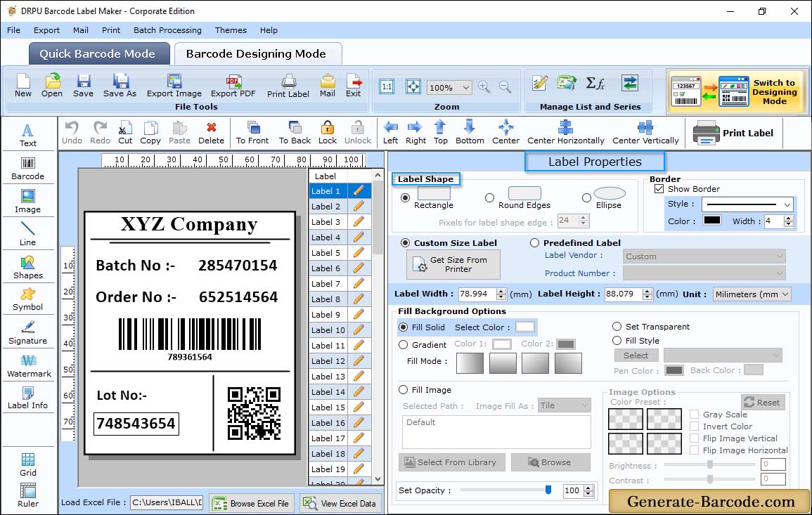Click Browse Excel File button
This screenshot has height=515, width=812.
point(252,503)
